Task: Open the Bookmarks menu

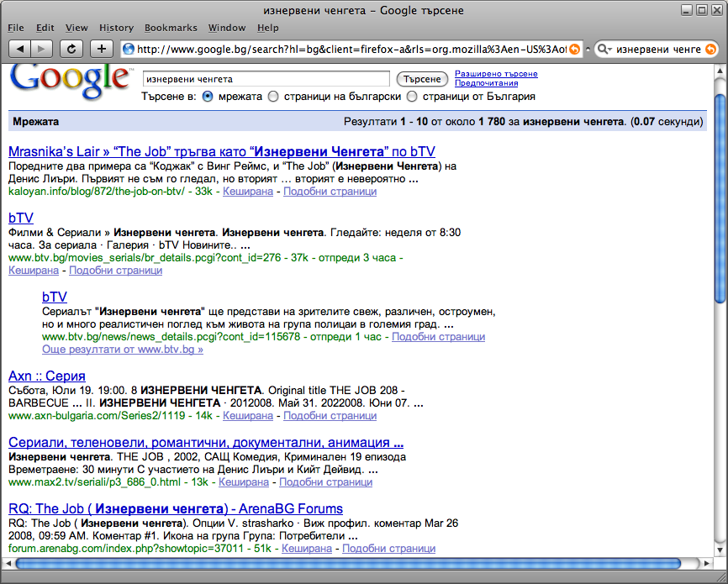Action: click(171, 28)
